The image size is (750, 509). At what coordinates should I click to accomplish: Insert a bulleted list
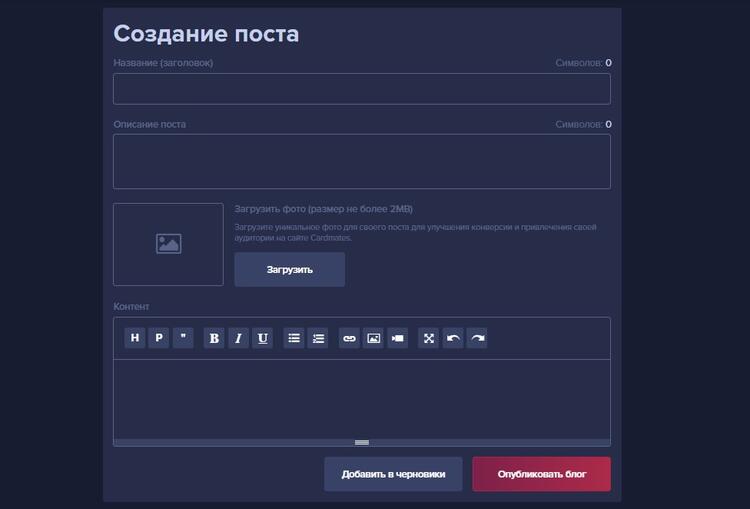(294, 338)
